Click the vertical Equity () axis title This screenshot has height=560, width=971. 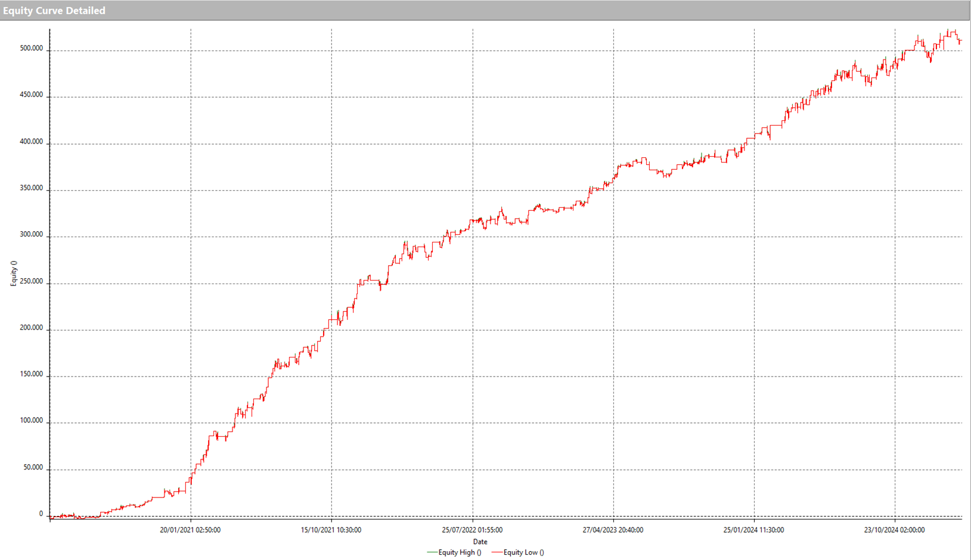click(x=14, y=273)
